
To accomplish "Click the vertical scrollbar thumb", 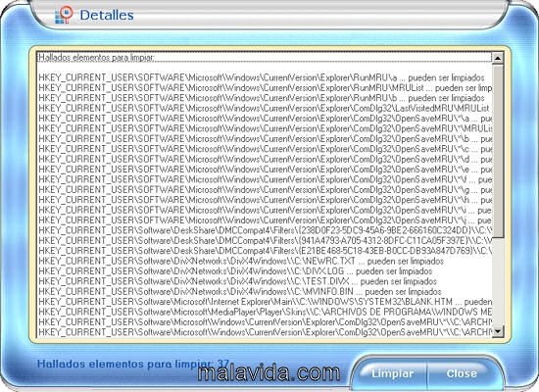I will click(x=498, y=151).
